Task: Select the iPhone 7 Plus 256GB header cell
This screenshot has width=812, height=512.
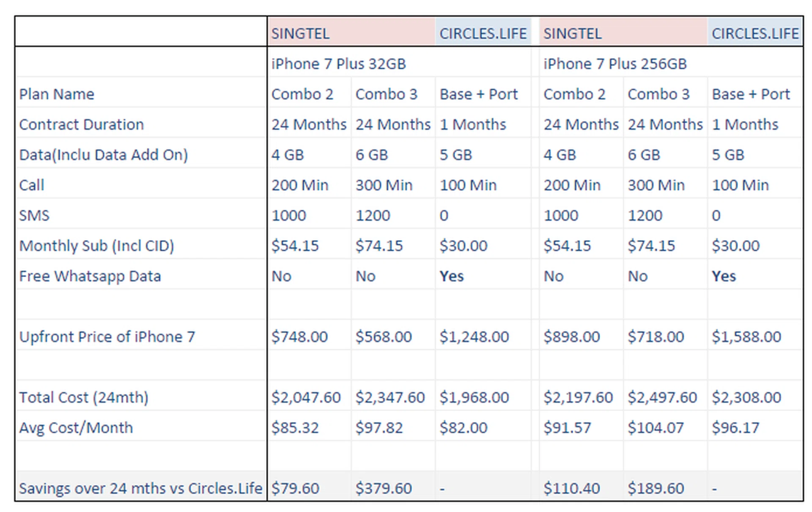Action: point(615,64)
